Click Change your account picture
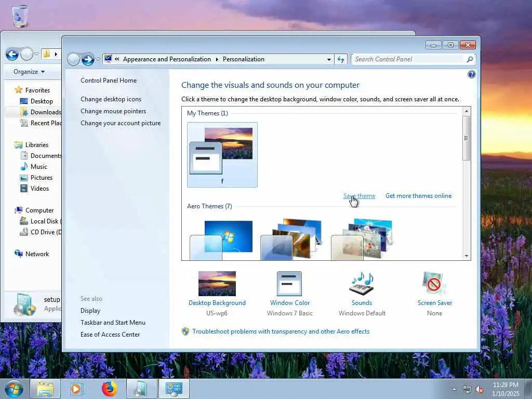Screen dimensions: 532x399 (121, 123)
